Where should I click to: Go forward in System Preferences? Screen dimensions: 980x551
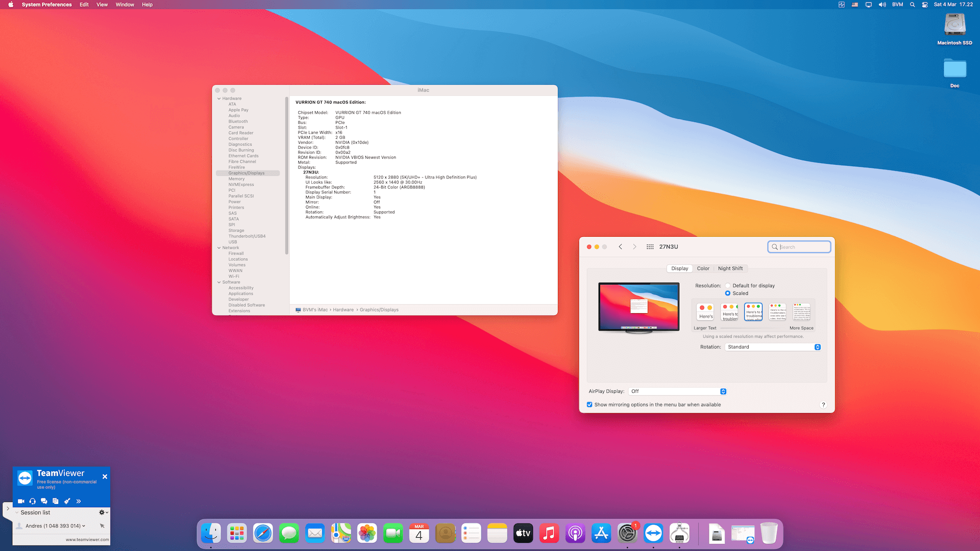pyautogui.click(x=634, y=247)
